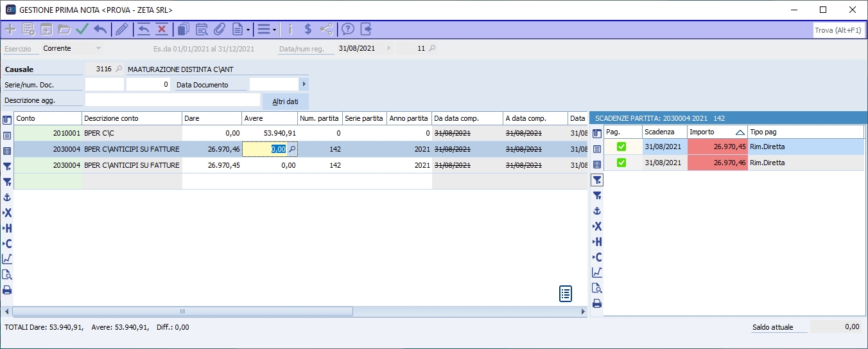Screen dimensions: 868x349
Task: Toggle the active filter button in scadenze sidebar
Action: coord(597,181)
